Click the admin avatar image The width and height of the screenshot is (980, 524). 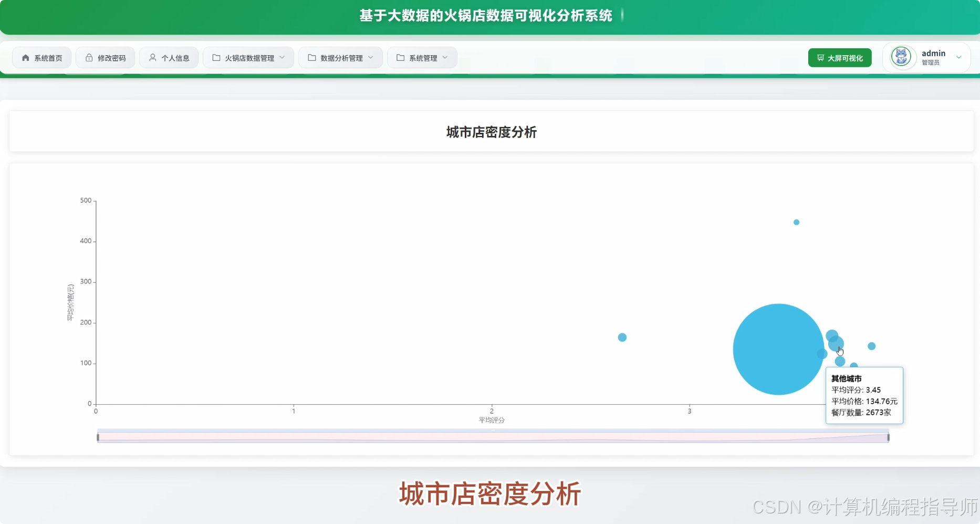point(902,57)
